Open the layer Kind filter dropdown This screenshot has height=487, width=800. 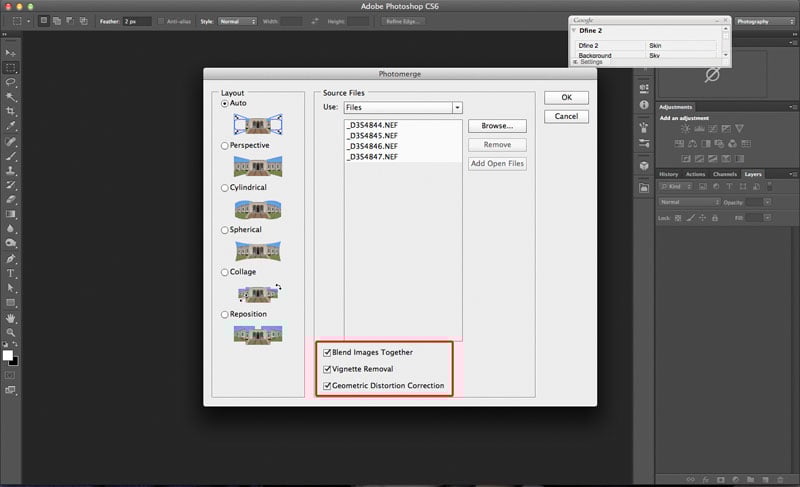(x=676, y=187)
